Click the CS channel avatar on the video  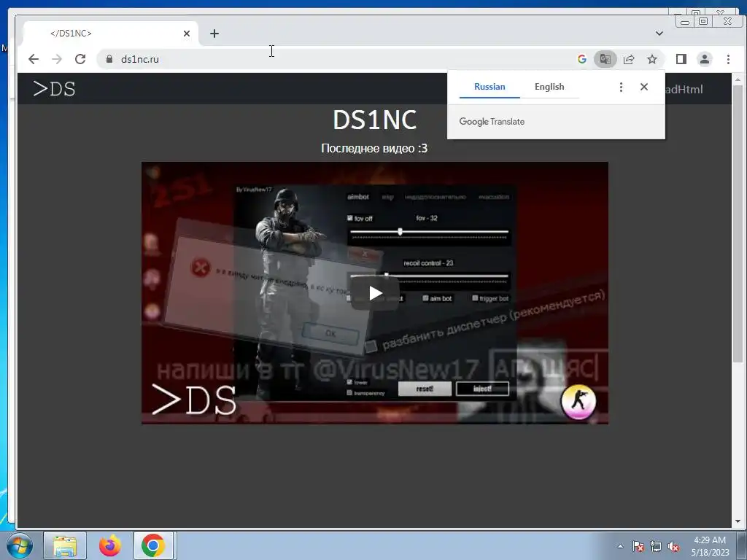(x=578, y=402)
